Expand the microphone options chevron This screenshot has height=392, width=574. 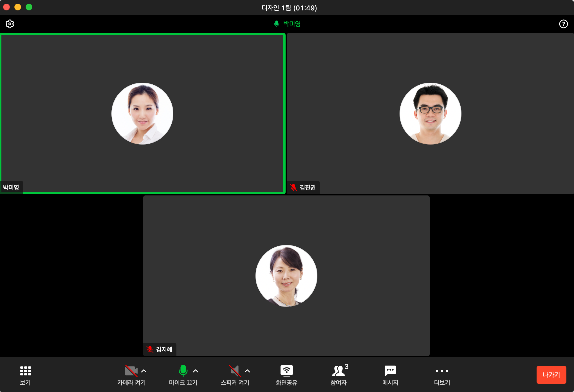coord(196,371)
